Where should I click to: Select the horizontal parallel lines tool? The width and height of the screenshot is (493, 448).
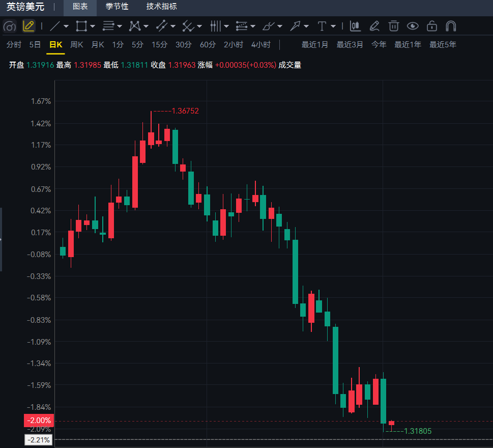[108, 26]
